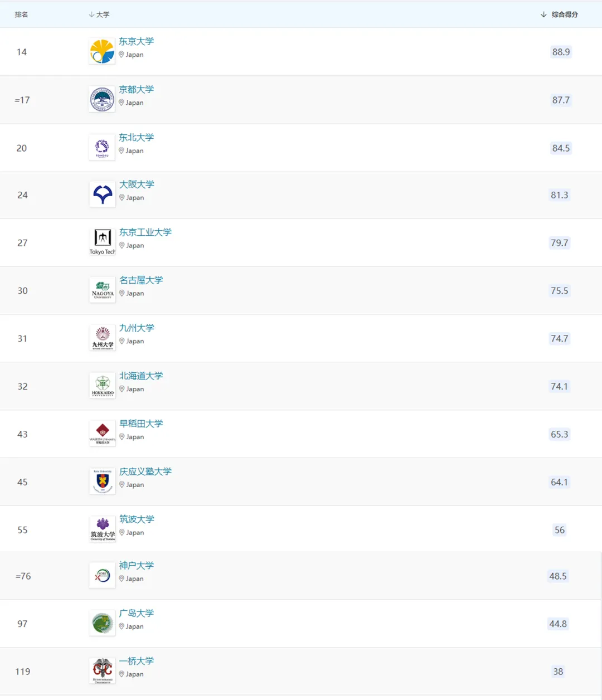
Task: Select the 东北大学 purple logo
Action: (102, 148)
